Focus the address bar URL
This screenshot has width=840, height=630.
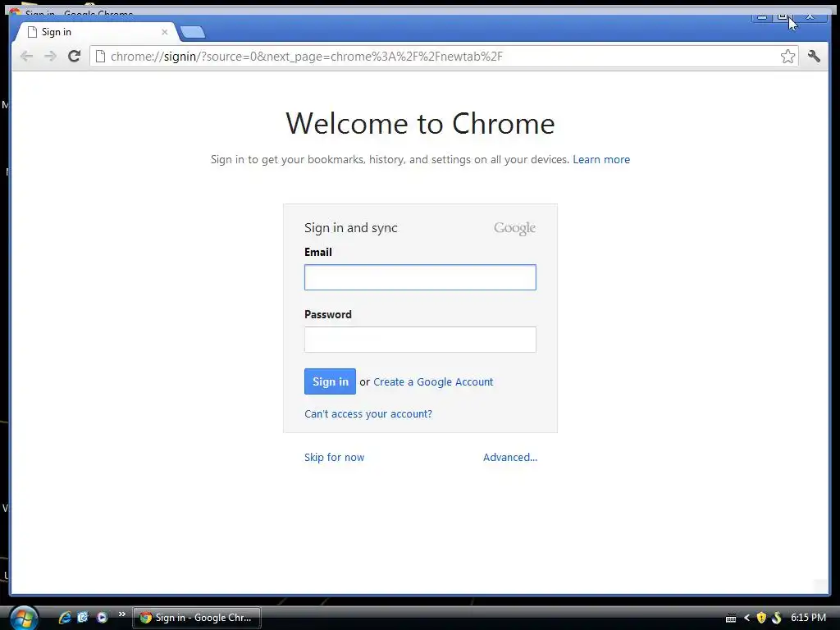click(307, 57)
